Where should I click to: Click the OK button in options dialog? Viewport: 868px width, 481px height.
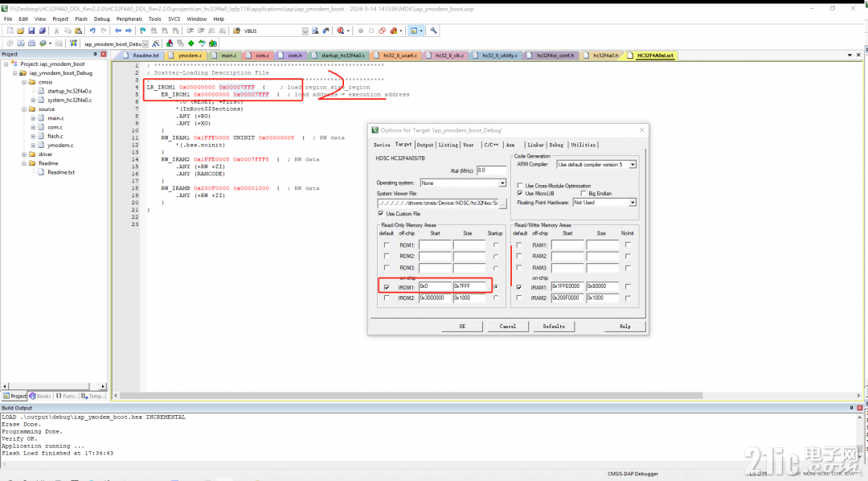click(462, 327)
